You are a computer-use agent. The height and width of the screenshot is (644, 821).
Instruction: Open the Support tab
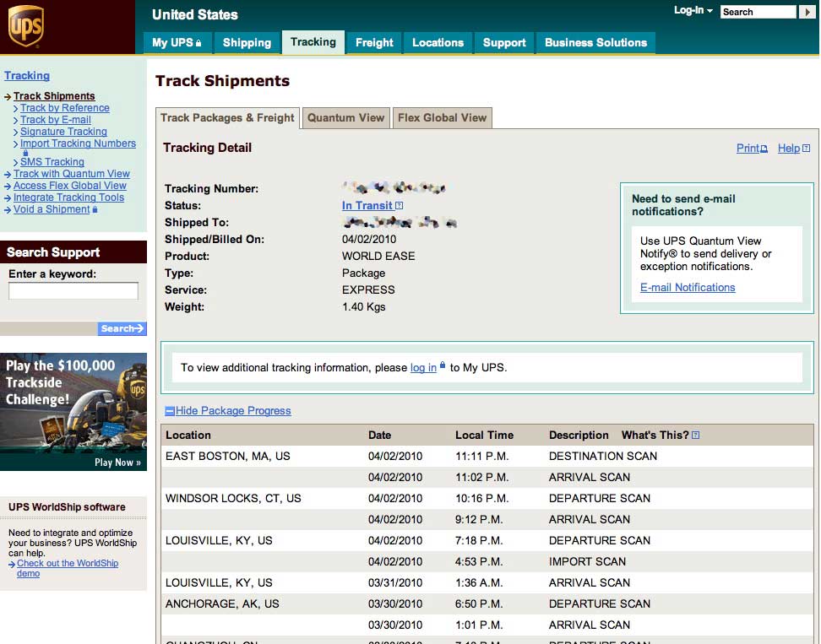coord(504,42)
